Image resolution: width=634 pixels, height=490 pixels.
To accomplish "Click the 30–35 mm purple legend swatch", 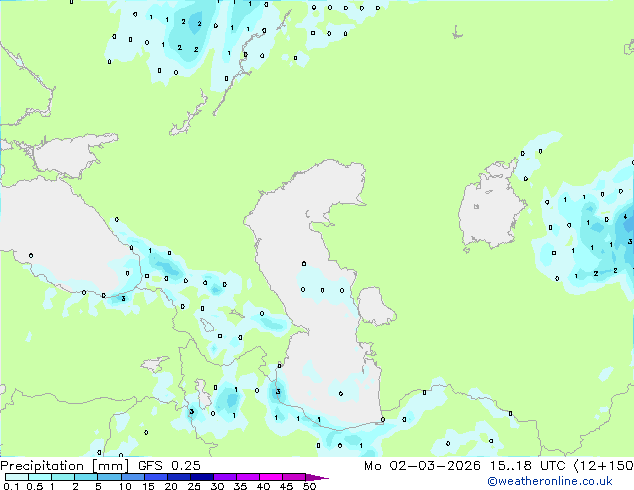I will (x=224, y=477).
